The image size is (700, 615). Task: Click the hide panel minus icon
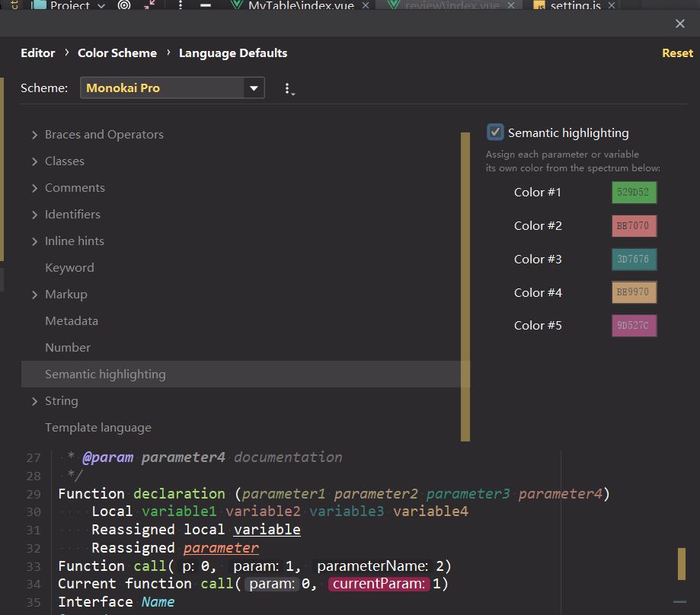[x=206, y=5]
